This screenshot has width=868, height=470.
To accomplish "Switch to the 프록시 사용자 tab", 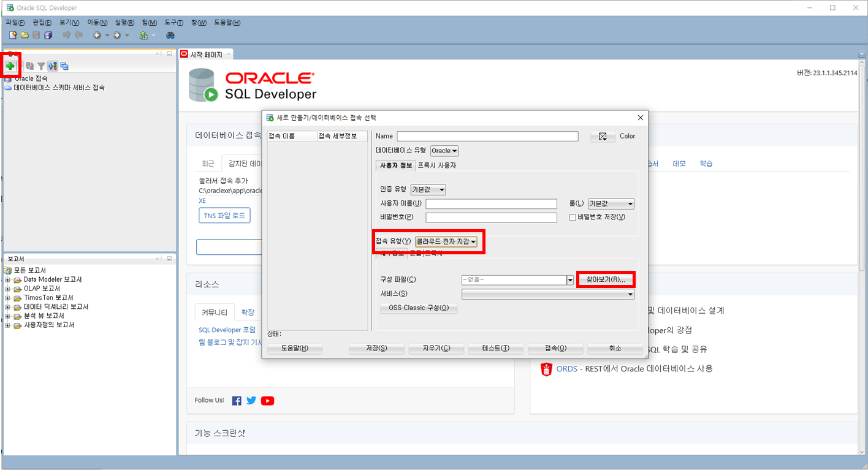I will (x=437, y=165).
